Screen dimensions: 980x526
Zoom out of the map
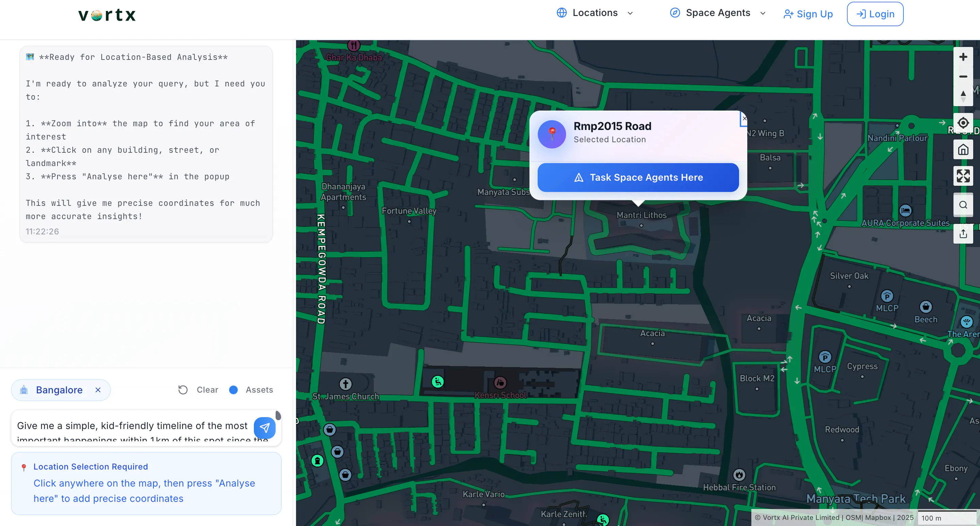click(x=963, y=77)
